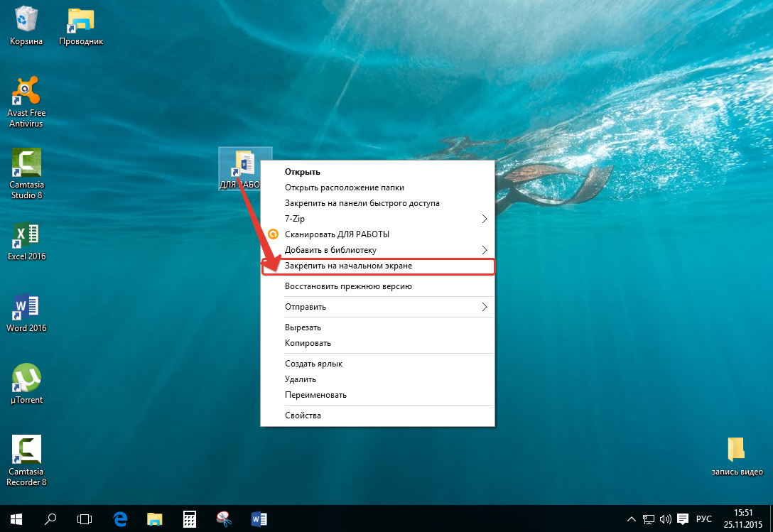Viewport: 773px width, 532px height.
Task: Open Task View on the taskbar
Action: tap(85, 519)
